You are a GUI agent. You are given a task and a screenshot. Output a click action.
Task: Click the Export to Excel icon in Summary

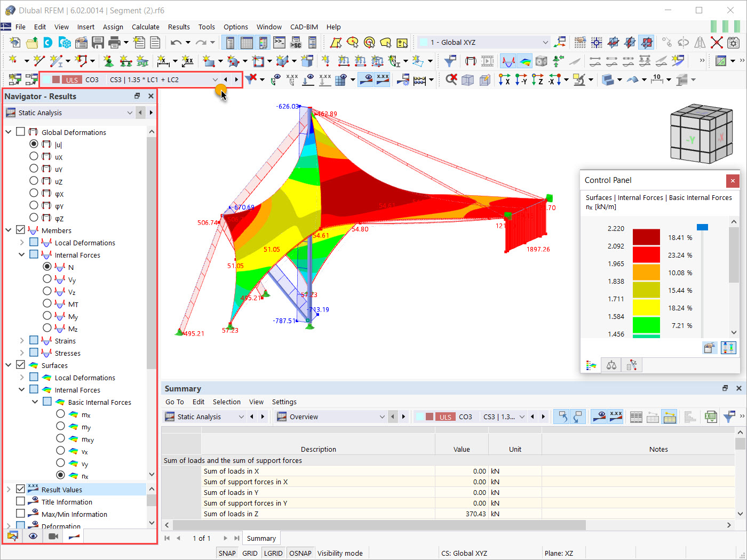711,417
